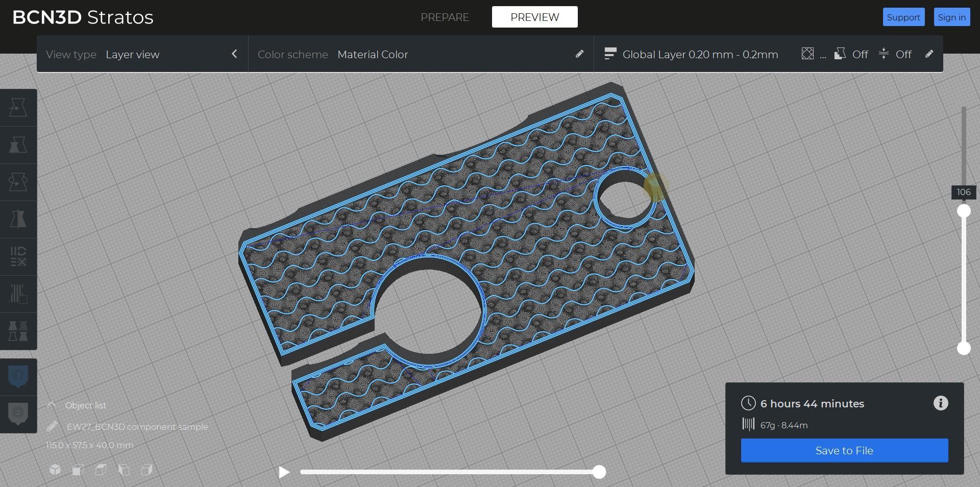Click the 67g · 8.44m material usage
This screenshot has height=487, width=980.
[784, 425]
